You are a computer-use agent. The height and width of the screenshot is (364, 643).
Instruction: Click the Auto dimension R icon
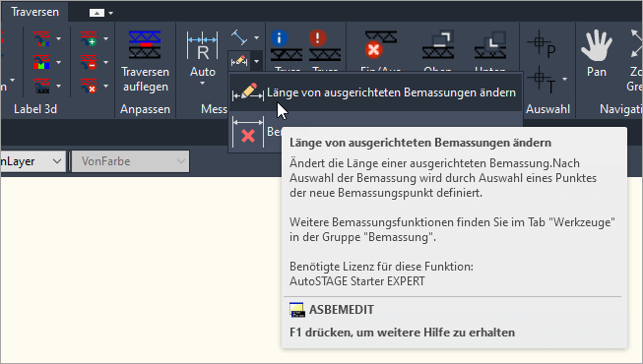point(203,46)
